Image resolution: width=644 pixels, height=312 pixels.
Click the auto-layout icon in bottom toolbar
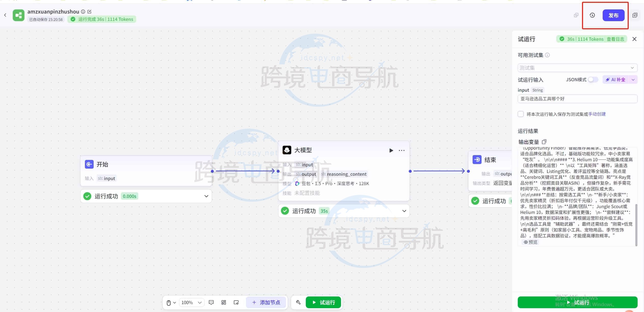click(x=223, y=302)
